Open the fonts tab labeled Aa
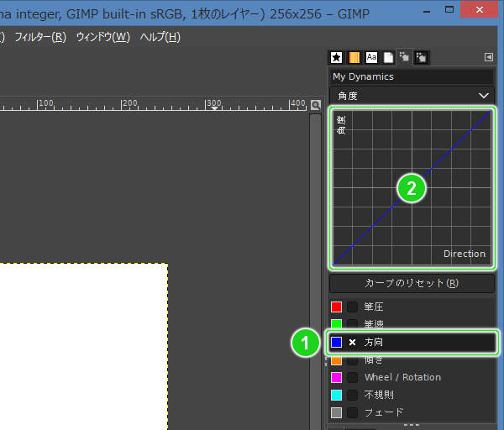The width and height of the screenshot is (504, 430). coord(371,57)
